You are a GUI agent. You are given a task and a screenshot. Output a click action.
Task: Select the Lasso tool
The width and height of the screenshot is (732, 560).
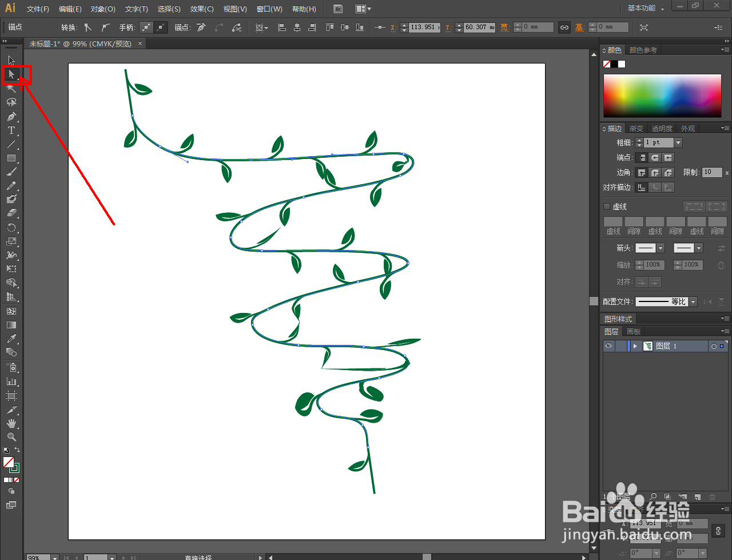11,102
